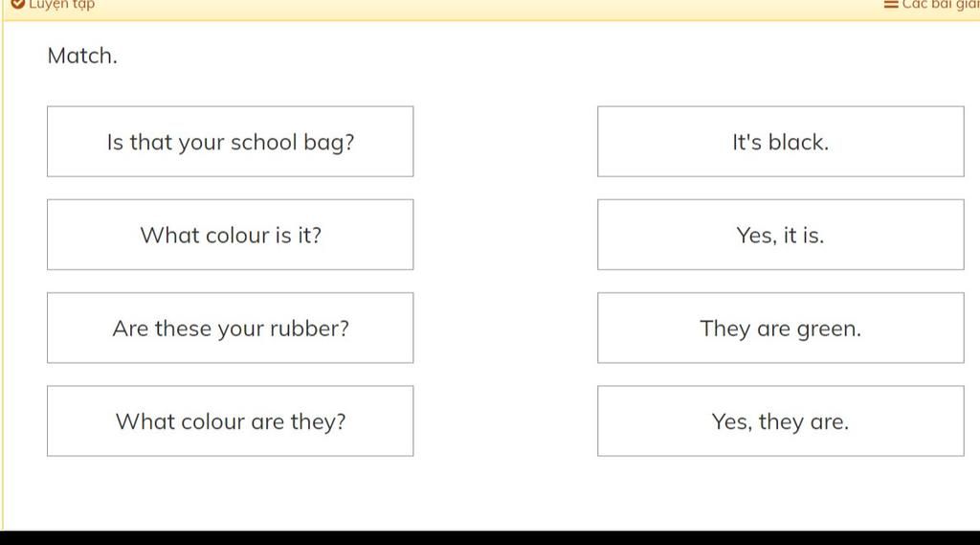The image size is (980, 545).
Task: Choose the 'Are these your rubber?' card
Action: (230, 328)
